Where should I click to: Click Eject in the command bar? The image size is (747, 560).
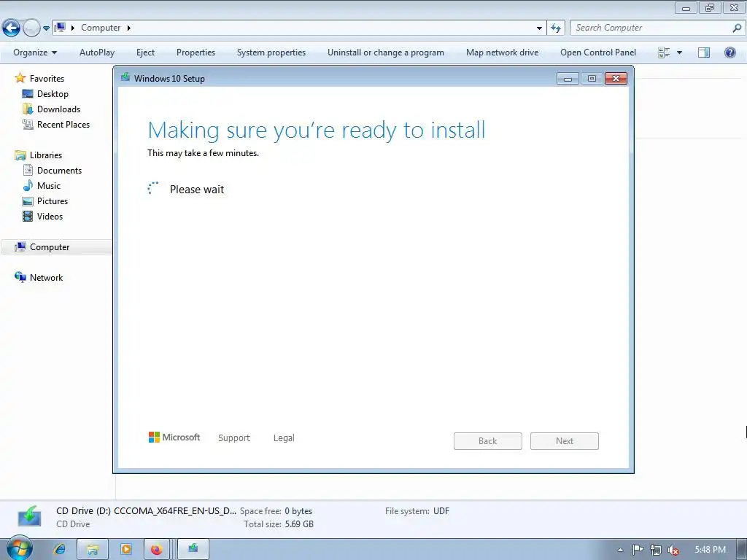pos(145,52)
